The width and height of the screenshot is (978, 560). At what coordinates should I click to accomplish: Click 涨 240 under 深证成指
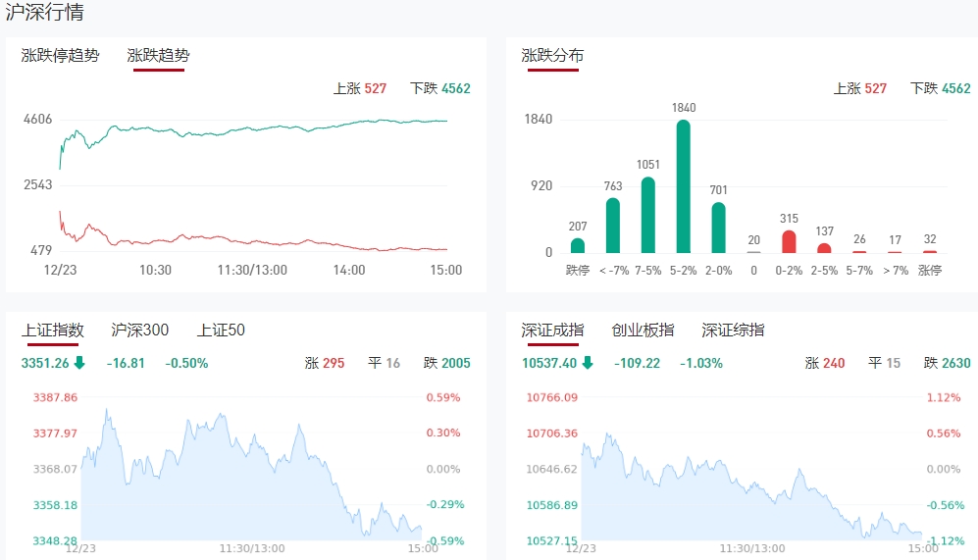coord(825,363)
